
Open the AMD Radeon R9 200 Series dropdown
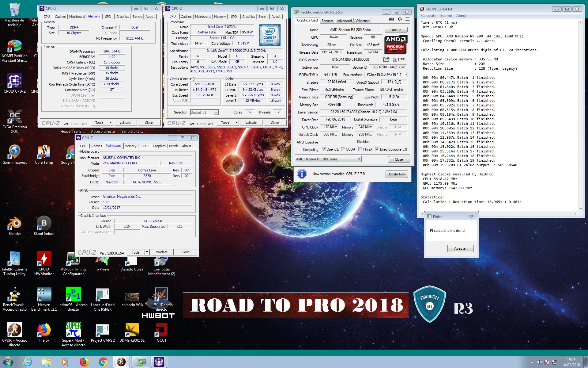328,159
